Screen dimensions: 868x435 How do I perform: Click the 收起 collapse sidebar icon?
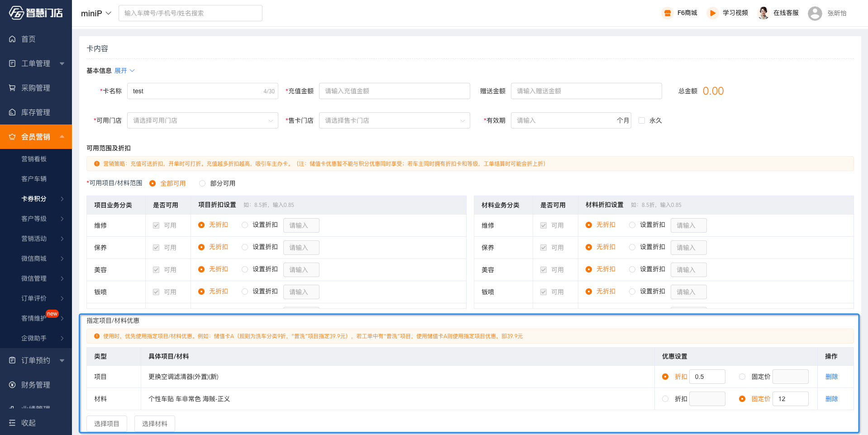coord(12,423)
